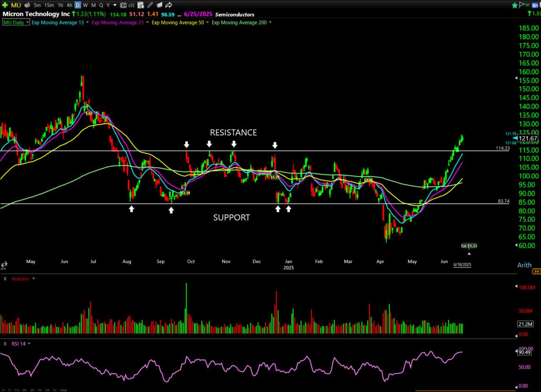The height and width of the screenshot is (392, 541).
Task: Click the Tr template icon in toolbar
Action: click(x=123, y=5)
